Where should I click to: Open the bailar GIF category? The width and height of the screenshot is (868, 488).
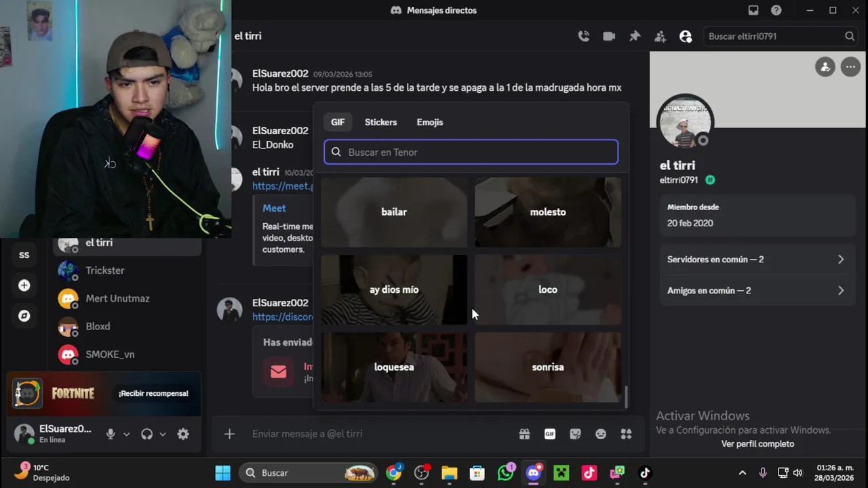394,212
